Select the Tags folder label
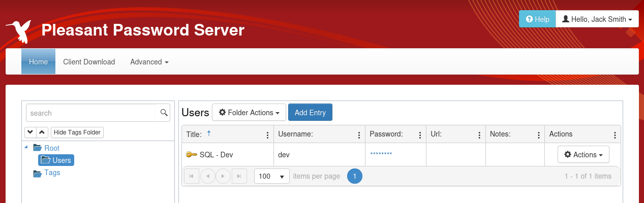 coord(52,173)
